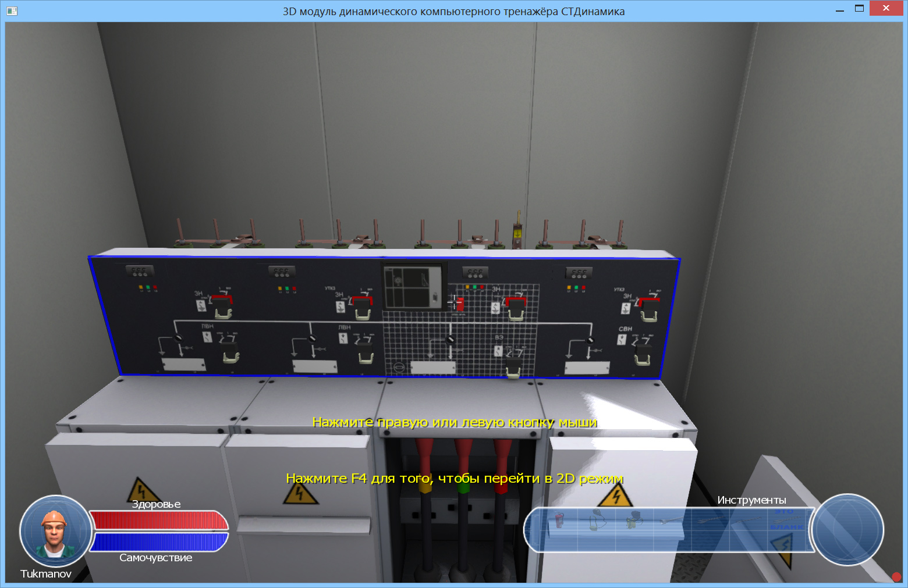Click the leftmost voltage indicator socket block
The height and width of the screenshot is (588, 908).
[140, 272]
